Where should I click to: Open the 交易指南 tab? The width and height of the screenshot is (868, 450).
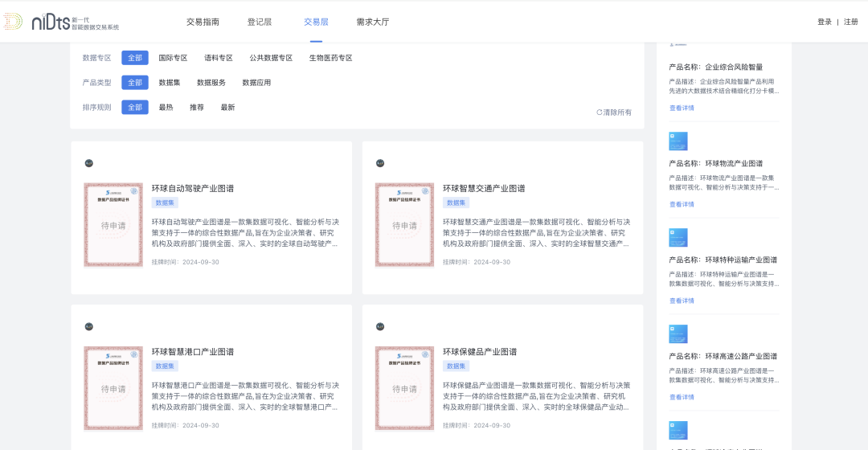[x=203, y=22]
